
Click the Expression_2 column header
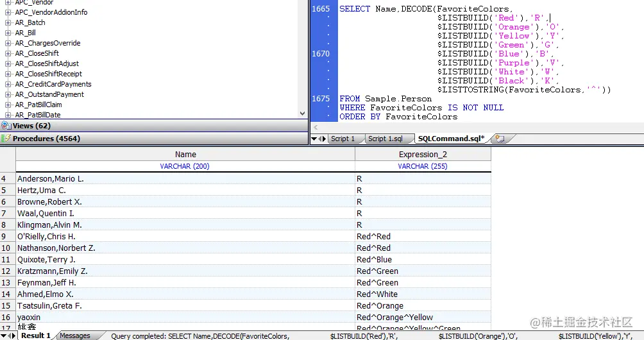click(x=423, y=155)
